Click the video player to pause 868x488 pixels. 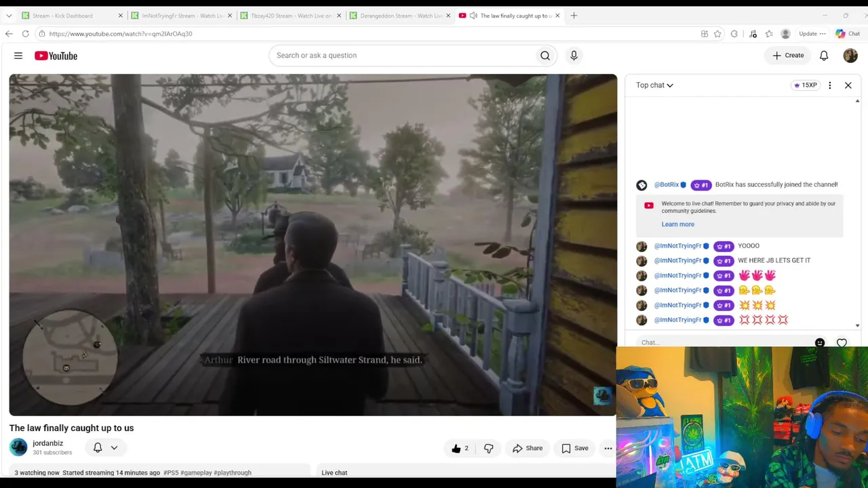[x=313, y=245]
